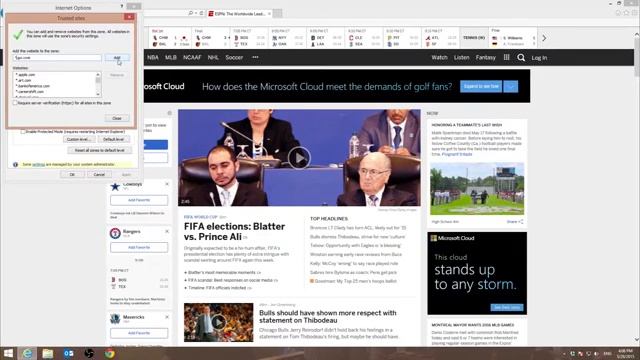The width and height of the screenshot is (640, 360).
Task: Remove the Rangers favorite card
Action: coord(167,231)
